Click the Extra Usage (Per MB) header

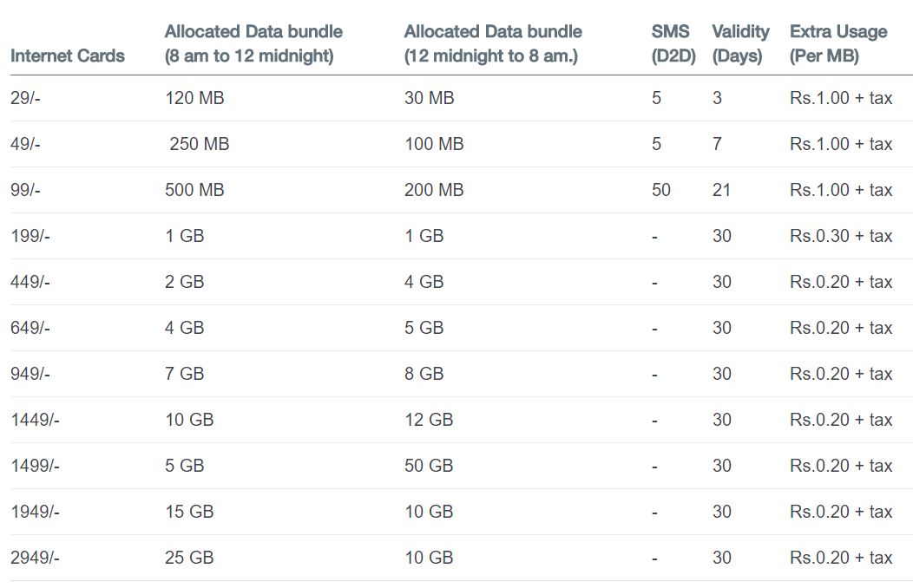(838, 43)
